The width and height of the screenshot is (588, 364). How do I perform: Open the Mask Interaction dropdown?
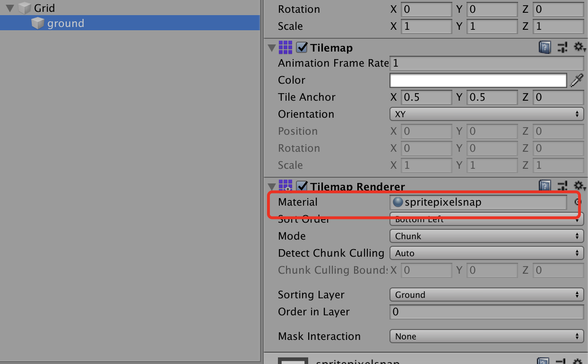pyautogui.click(x=486, y=336)
